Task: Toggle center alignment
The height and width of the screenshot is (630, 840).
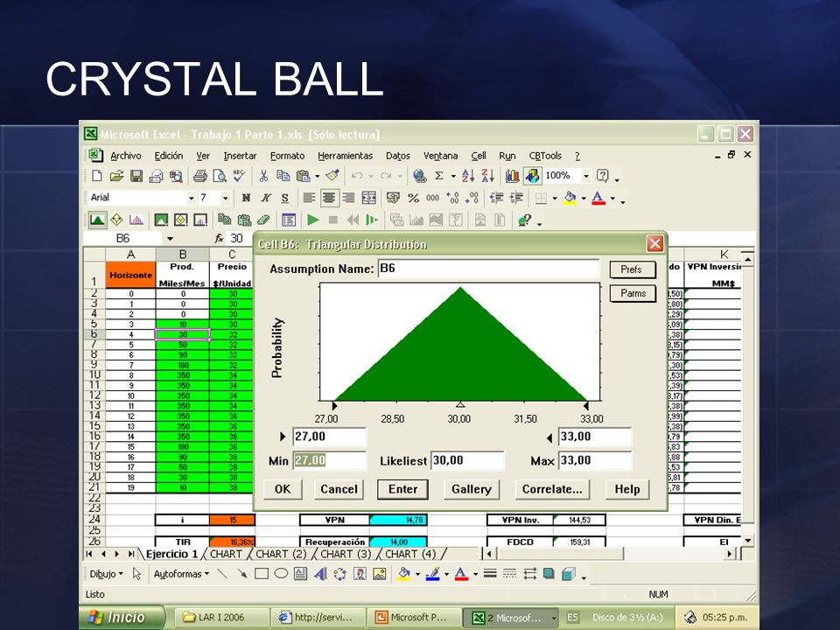Action: [x=329, y=198]
